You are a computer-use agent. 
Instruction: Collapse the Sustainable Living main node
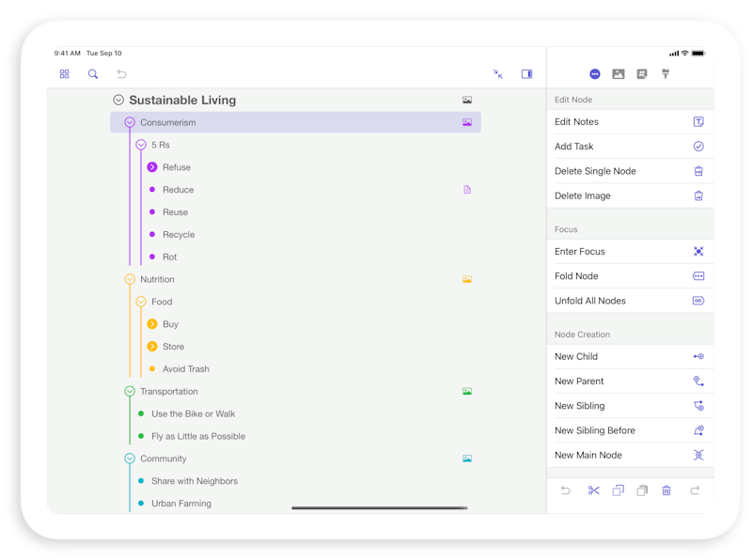118,101
